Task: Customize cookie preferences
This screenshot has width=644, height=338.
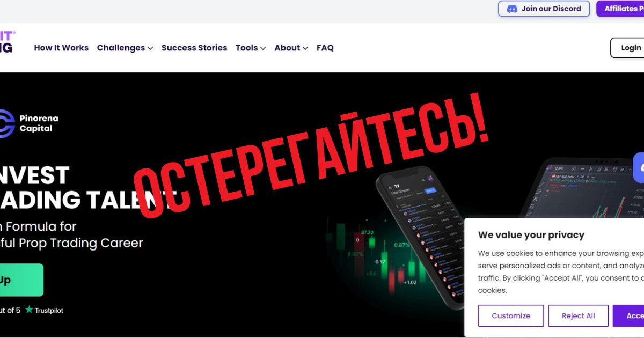Action: pos(511,316)
